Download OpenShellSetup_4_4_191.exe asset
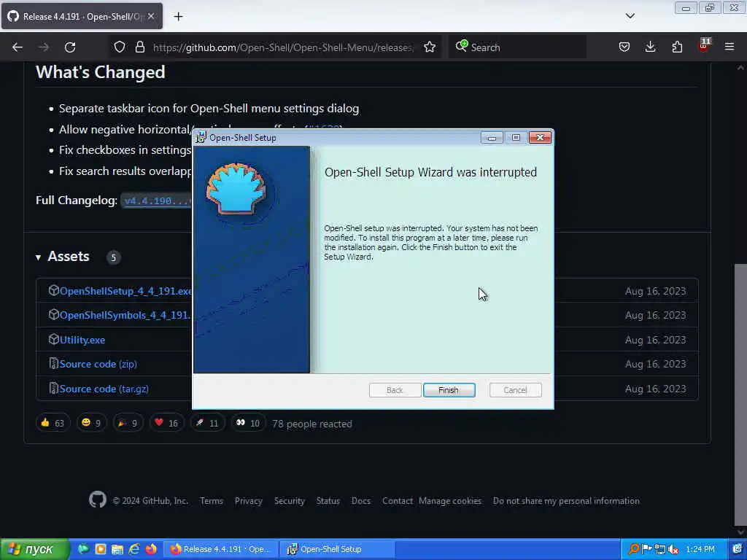The width and height of the screenshot is (747, 560). click(125, 291)
